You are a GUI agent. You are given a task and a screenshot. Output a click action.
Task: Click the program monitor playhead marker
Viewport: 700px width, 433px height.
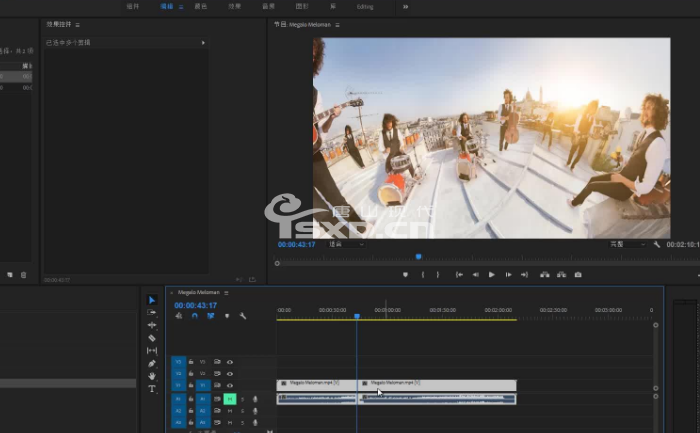pos(418,257)
